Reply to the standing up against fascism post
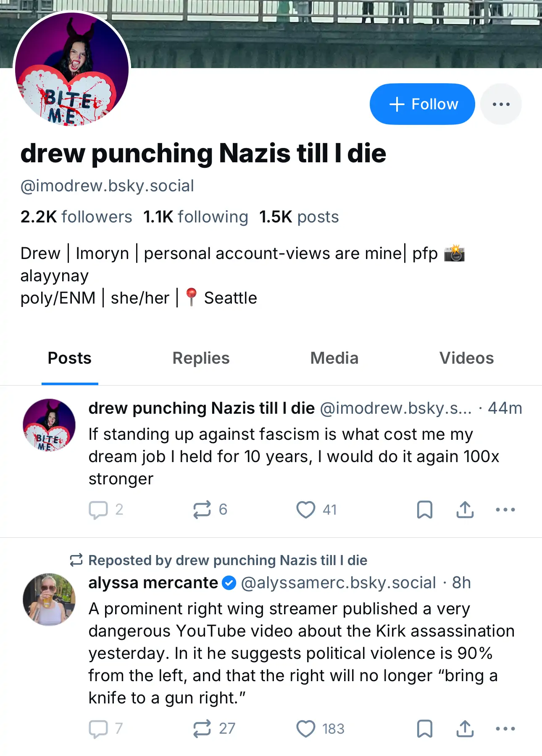The width and height of the screenshot is (542, 756). 106,510
